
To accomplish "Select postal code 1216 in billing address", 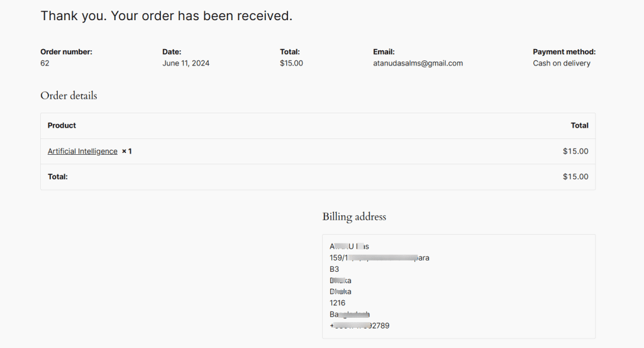I will pyautogui.click(x=337, y=303).
